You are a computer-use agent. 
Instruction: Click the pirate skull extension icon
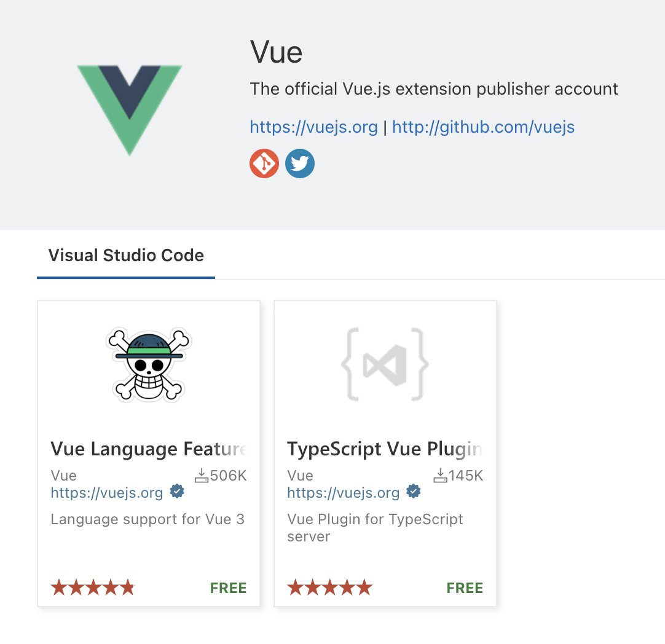[149, 364]
